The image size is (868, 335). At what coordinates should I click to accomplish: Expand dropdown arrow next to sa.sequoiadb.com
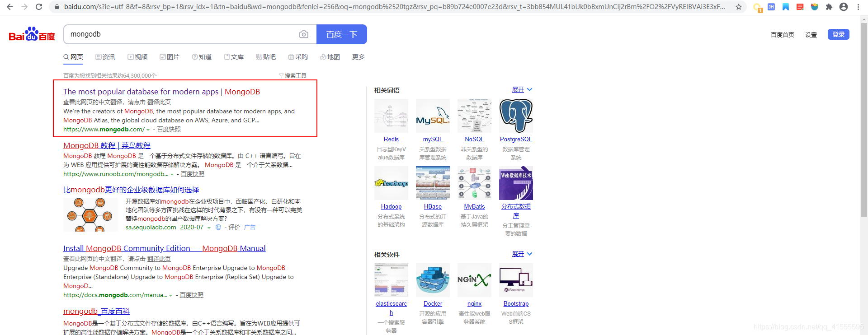coord(209,228)
